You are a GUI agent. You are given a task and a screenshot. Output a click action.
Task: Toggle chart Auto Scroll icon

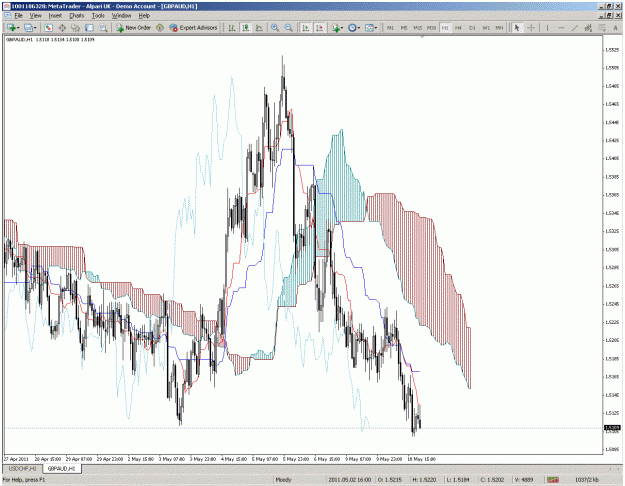pyautogui.click(x=306, y=28)
